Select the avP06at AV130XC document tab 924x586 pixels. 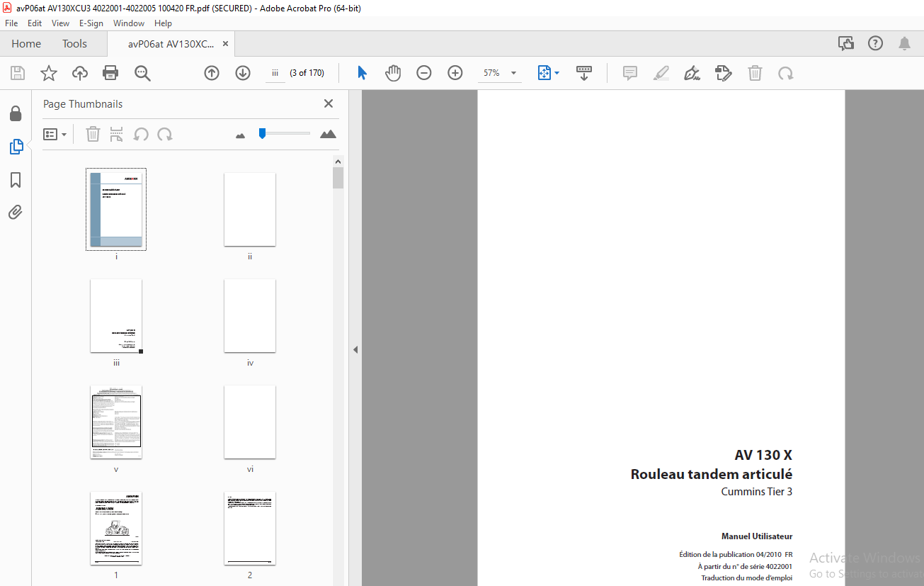pos(171,44)
